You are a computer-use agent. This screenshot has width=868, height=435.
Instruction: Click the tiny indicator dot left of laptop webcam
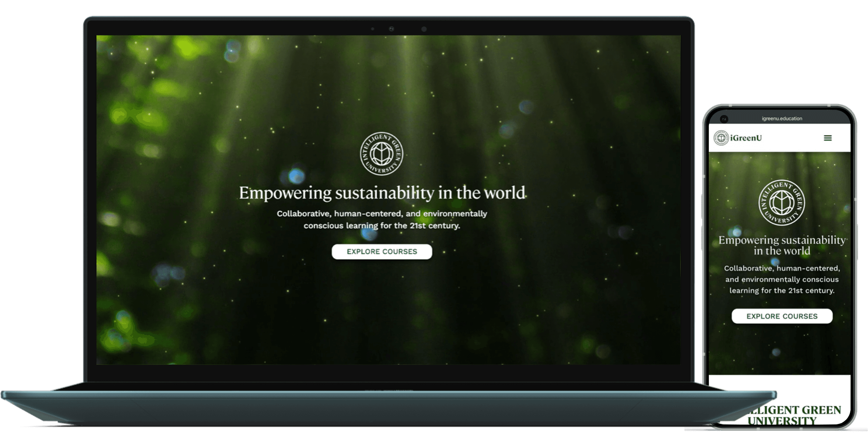click(373, 29)
